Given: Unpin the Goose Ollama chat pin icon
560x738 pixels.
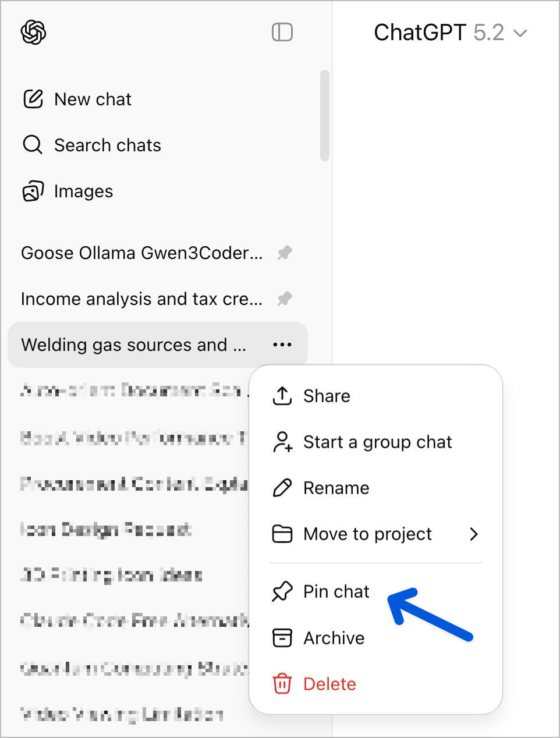Looking at the screenshot, I should 285,253.
